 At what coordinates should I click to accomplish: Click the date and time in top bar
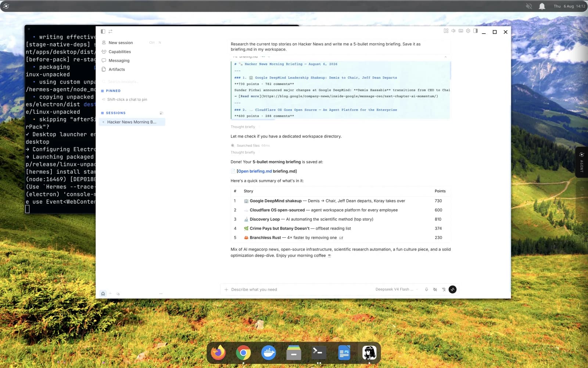(x=569, y=6)
